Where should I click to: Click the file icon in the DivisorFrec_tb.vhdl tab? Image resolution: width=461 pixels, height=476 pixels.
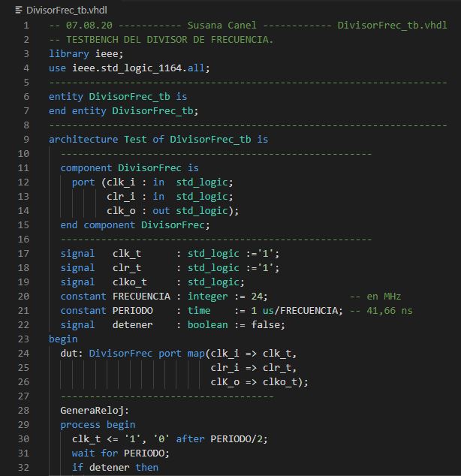pyautogui.click(x=19, y=10)
